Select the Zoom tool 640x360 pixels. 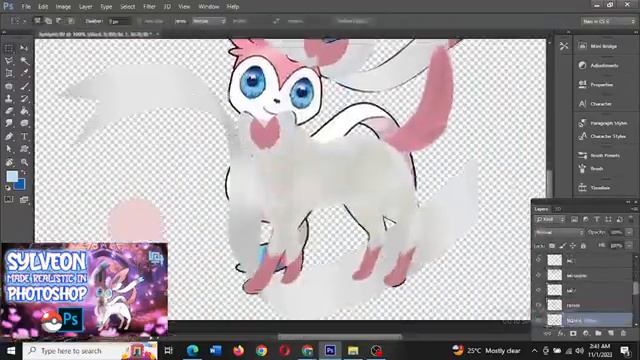pos(24,162)
